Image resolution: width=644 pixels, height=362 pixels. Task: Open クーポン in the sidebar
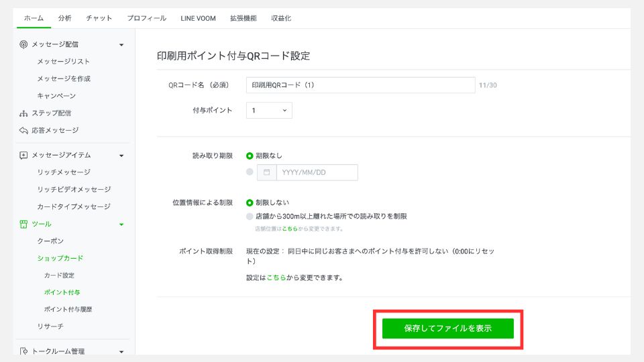pos(50,241)
